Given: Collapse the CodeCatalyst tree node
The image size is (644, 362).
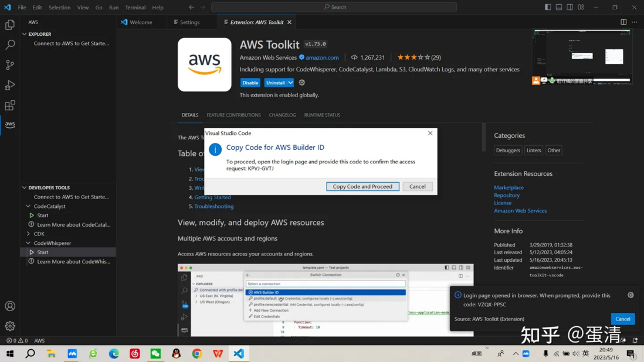Looking at the screenshot, I should tap(28, 206).
